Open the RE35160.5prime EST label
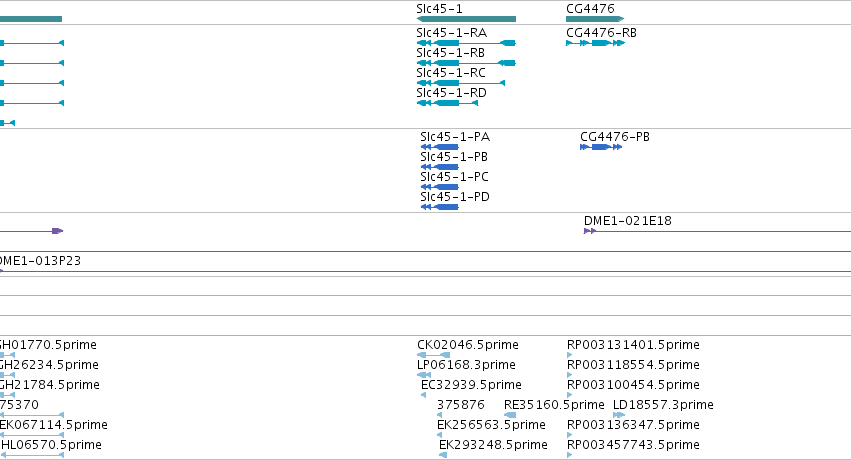 (x=554, y=406)
